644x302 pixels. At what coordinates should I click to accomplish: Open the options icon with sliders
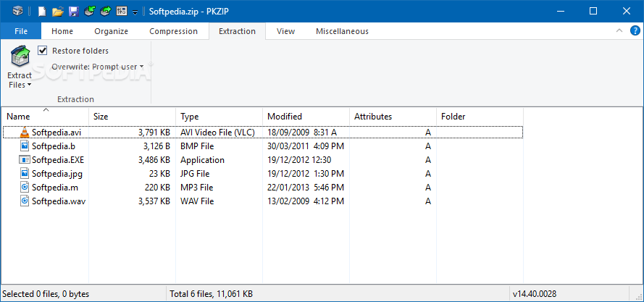[122, 11]
